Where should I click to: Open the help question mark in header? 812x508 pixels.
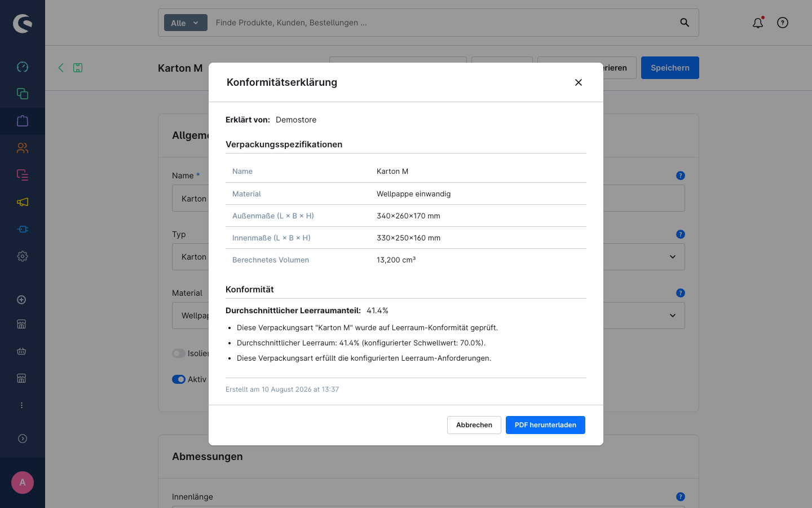[x=783, y=23]
